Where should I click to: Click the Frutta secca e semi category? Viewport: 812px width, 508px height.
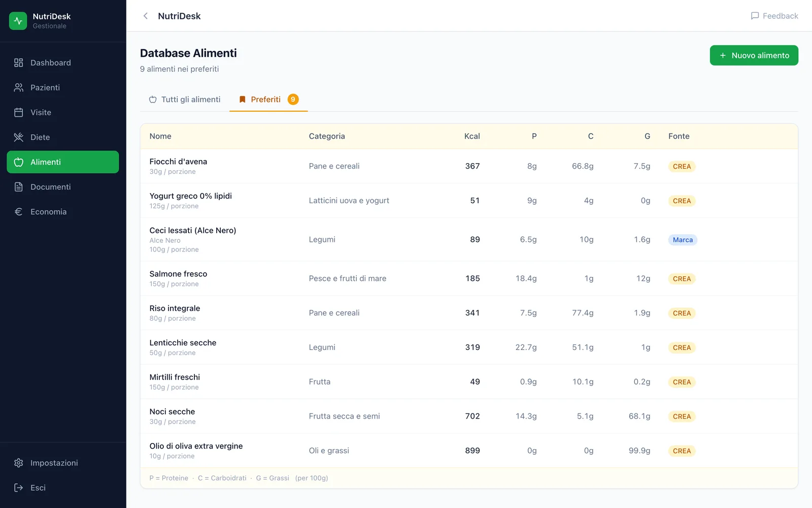click(x=344, y=416)
